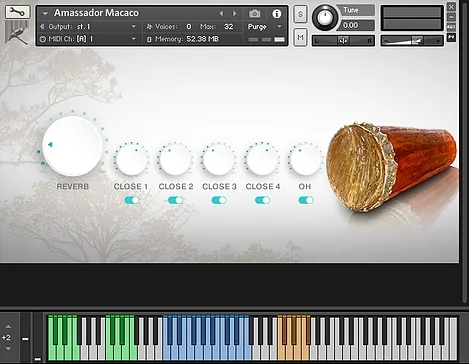Click the Voices count 0

(x=189, y=26)
